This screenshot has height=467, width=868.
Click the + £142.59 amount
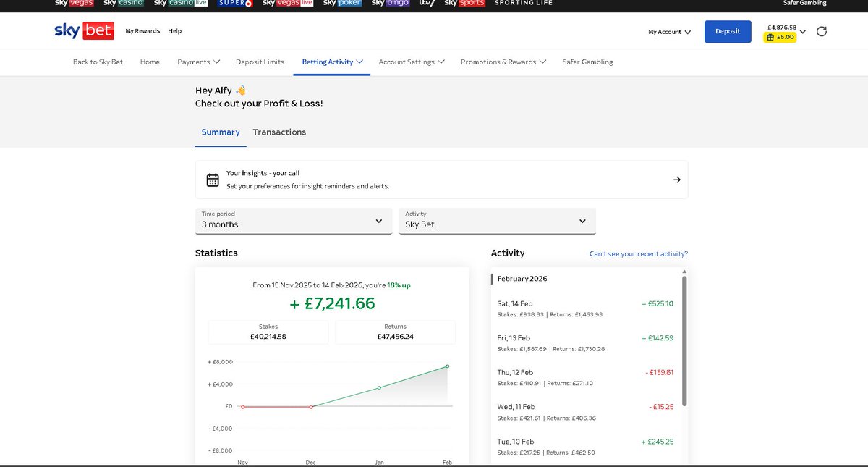tap(658, 338)
